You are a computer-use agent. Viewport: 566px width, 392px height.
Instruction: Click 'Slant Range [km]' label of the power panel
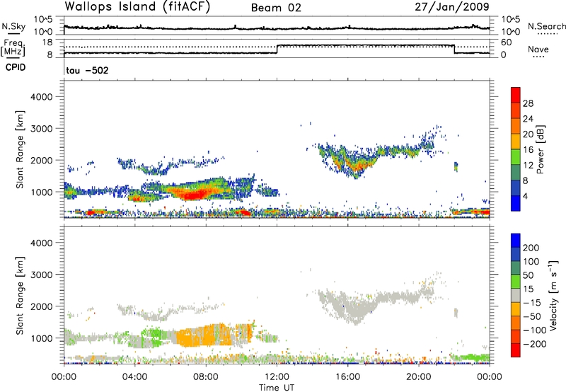(20, 149)
